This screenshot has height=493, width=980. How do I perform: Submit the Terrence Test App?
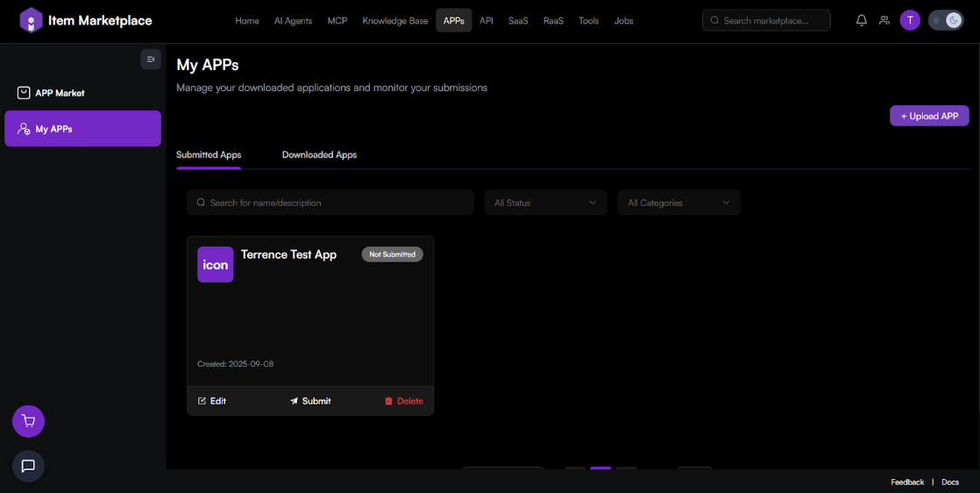[x=310, y=401]
